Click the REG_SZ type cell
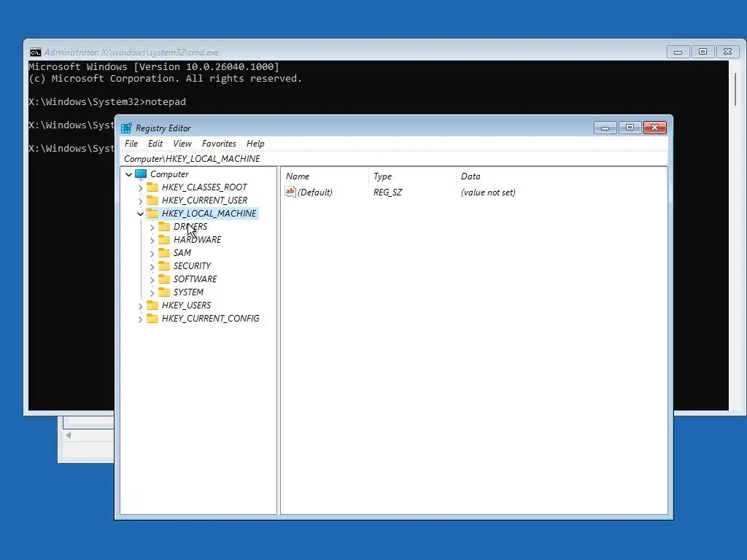Screen dimensions: 747x560 tap(388, 192)
